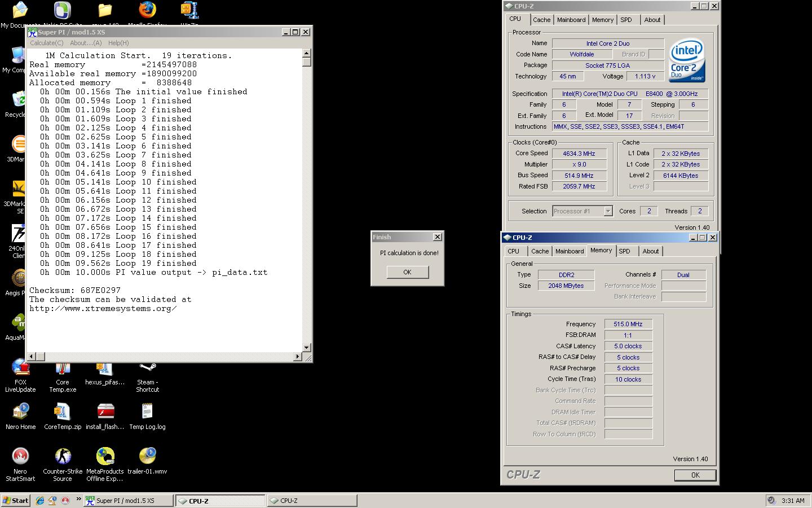This screenshot has width=812, height=508.
Task: Click the Core Speed 4634.3 MHz field
Action: click(x=579, y=154)
